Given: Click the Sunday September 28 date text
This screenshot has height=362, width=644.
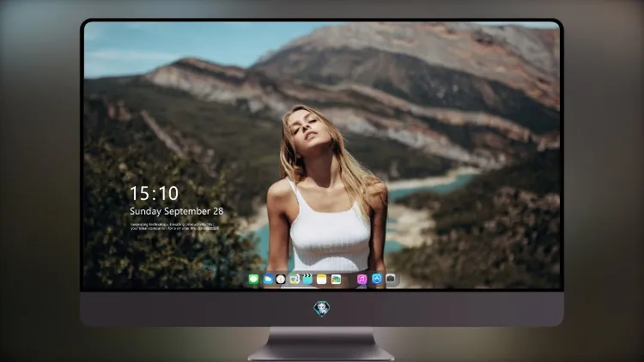Looking at the screenshot, I should 177,211.
